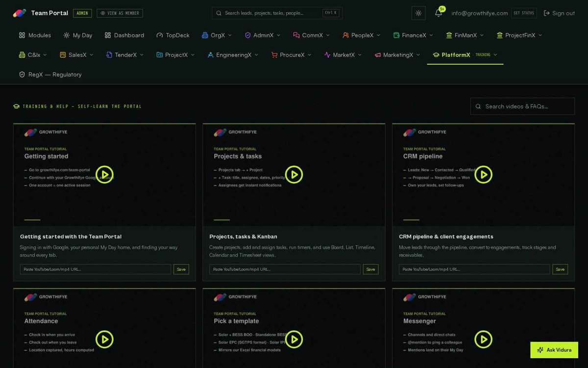Play the Messenger tutorial video
This screenshot has height=368, width=588.
(484, 340)
